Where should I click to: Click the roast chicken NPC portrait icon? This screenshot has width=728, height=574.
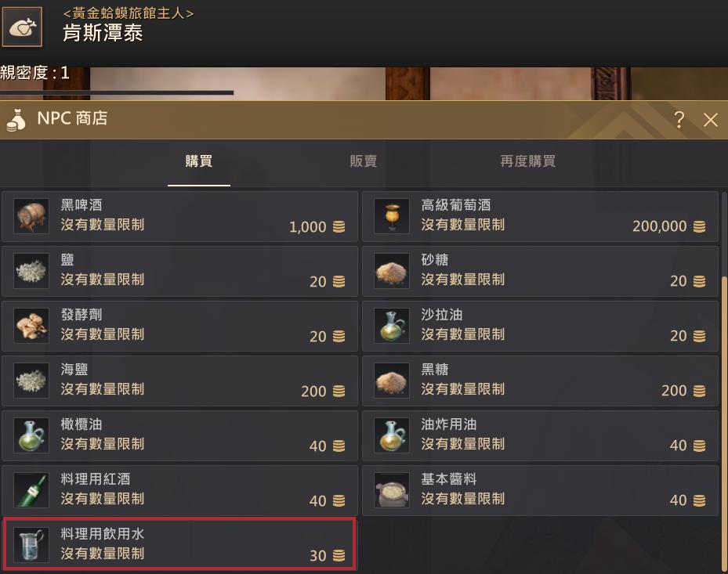point(22,27)
